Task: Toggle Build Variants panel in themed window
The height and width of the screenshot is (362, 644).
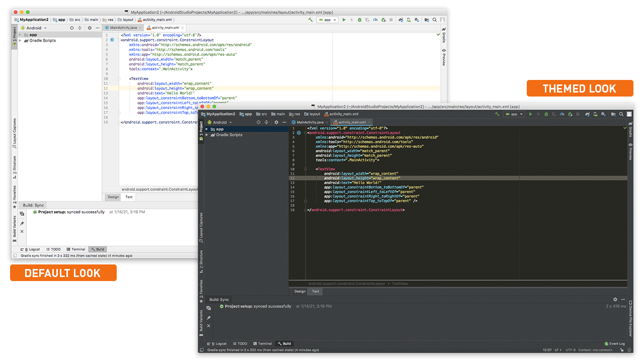Action: (x=201, y=323)
